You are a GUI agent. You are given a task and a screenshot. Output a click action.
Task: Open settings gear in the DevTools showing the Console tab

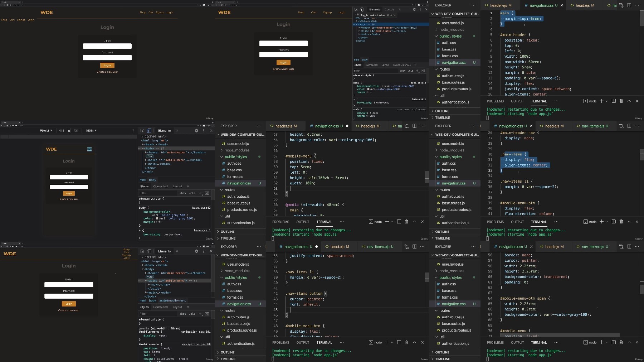click(x=414, y=10)
